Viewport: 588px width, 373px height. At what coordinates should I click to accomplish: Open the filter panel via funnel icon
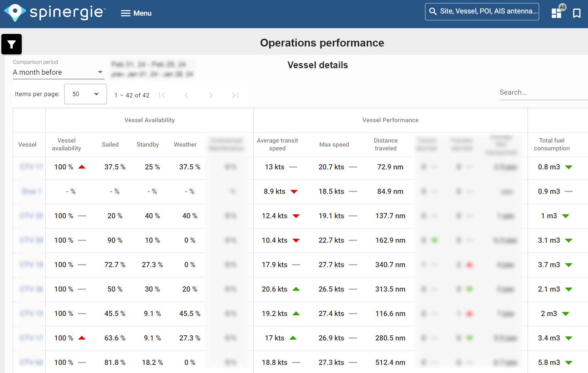12,44
